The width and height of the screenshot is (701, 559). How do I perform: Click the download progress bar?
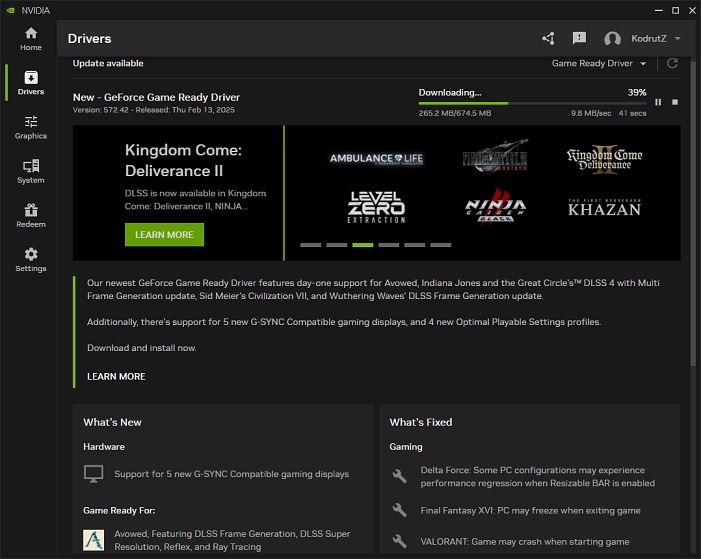click(x=532, y=103)
